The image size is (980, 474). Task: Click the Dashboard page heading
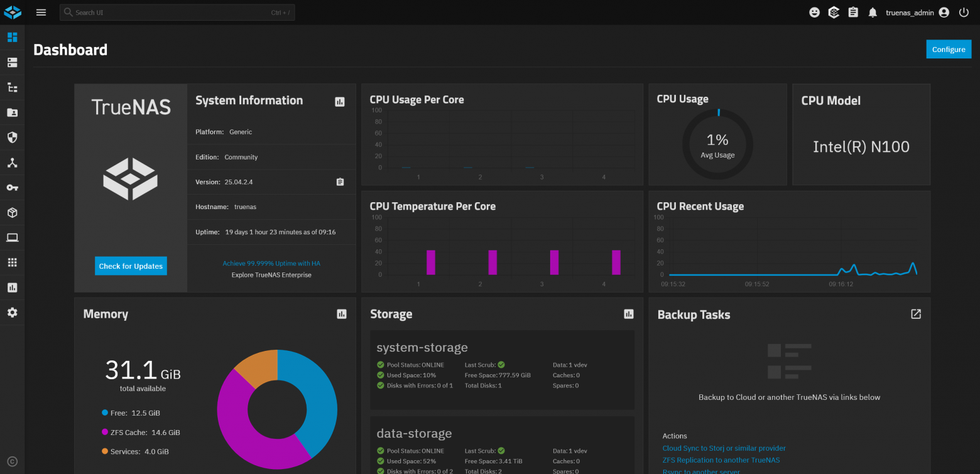(x=70, y=50)
